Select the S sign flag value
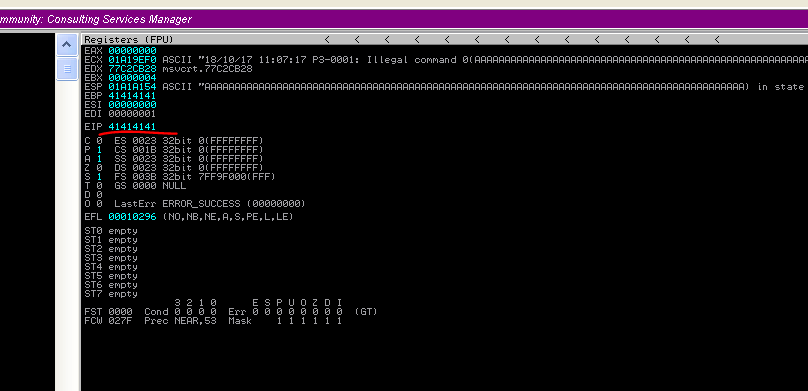The width and height of the screenshot is (808, 391). click(99, 177)
